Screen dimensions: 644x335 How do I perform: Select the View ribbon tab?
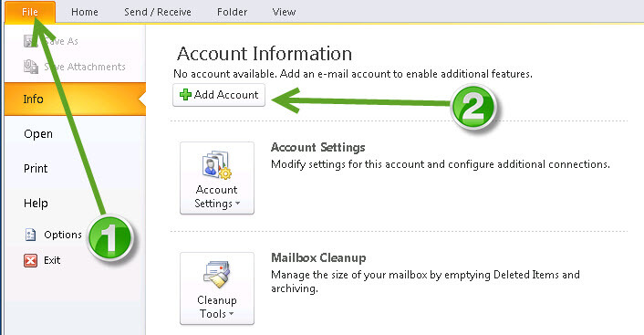(284, 12)
